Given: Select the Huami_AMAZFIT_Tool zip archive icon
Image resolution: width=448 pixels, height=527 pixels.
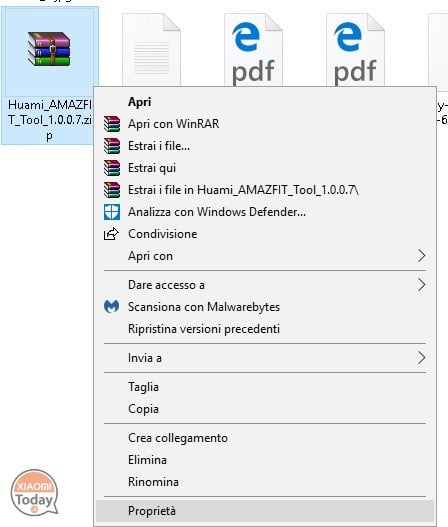Looking at the screenshot, I should point(49,49).
